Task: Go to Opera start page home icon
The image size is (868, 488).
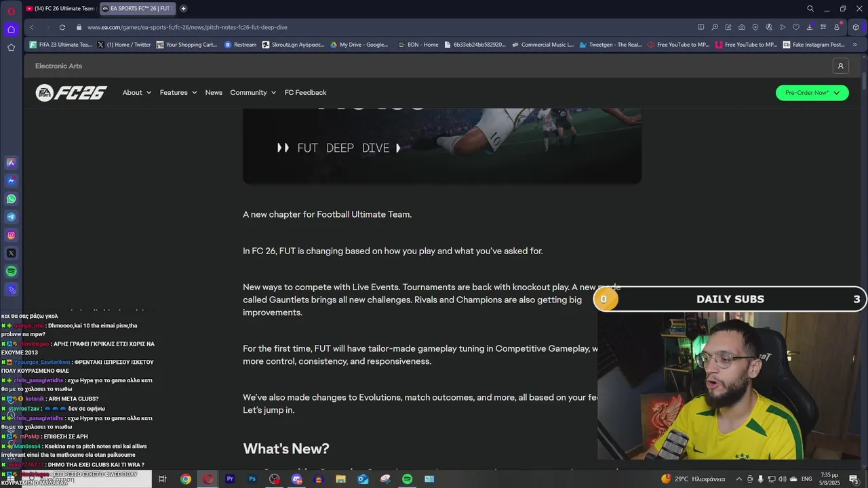Action: [11, 29]
